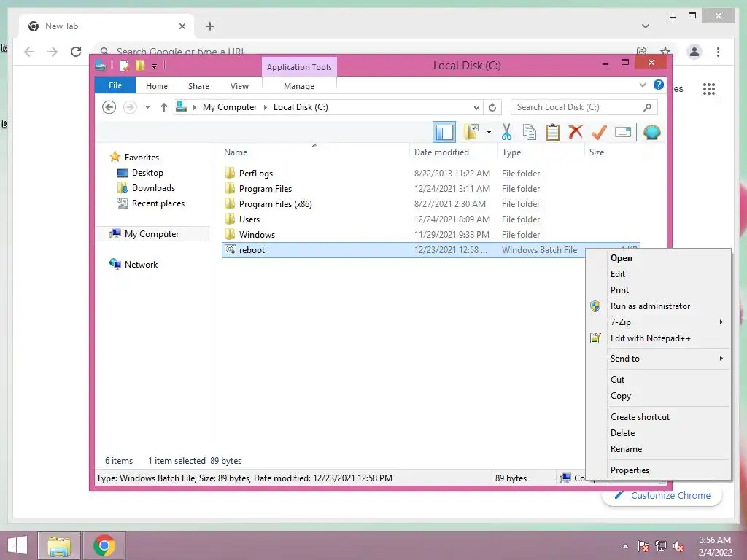Select Network in the navigation pane
The image size is (747, 560).
(x=141, y=264)
